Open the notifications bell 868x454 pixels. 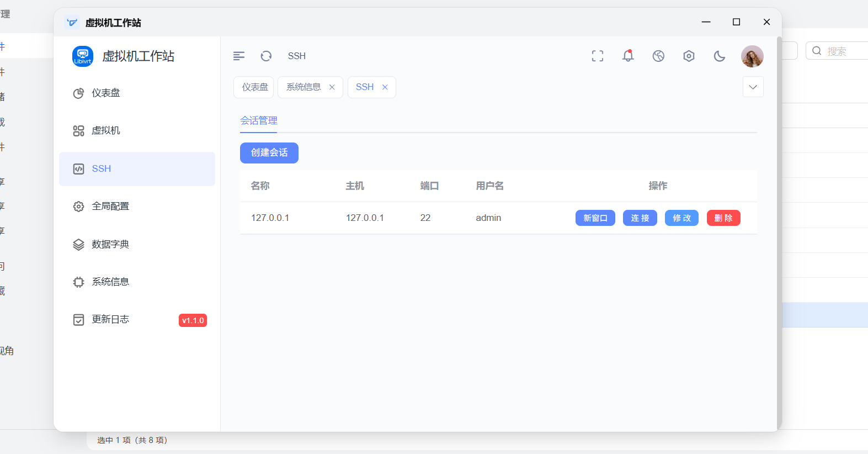[x=628, y=56]
